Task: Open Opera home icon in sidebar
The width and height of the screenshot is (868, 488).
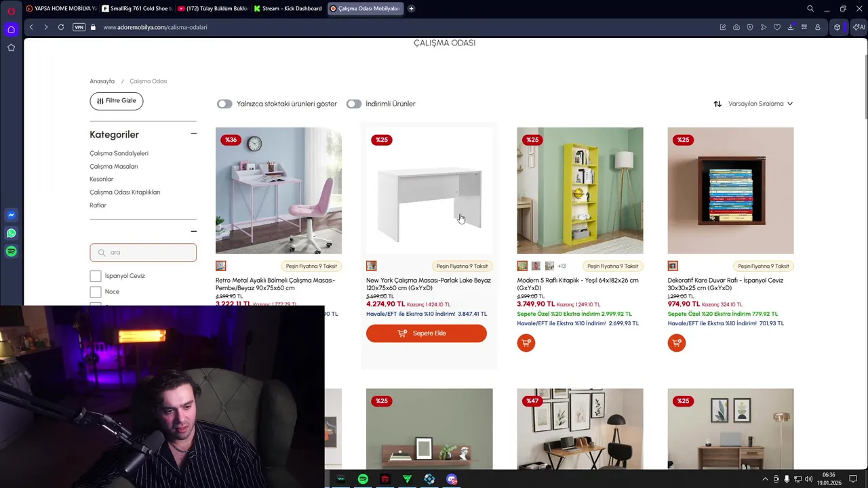Action: pyautogui.click(x=11, y=29)
